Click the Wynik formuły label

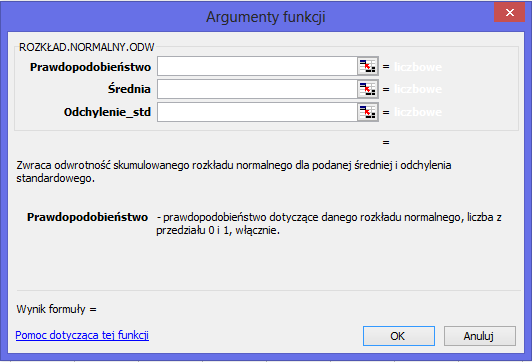56,309
